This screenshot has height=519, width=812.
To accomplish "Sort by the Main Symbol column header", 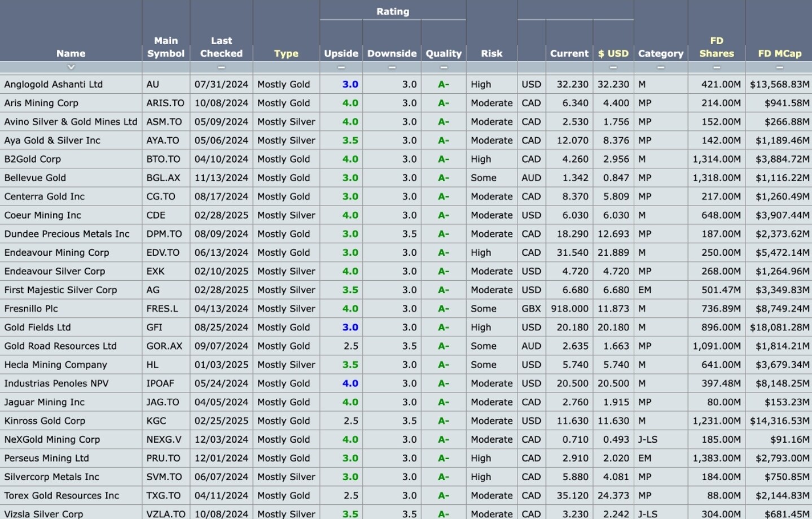I will [166, 47].
